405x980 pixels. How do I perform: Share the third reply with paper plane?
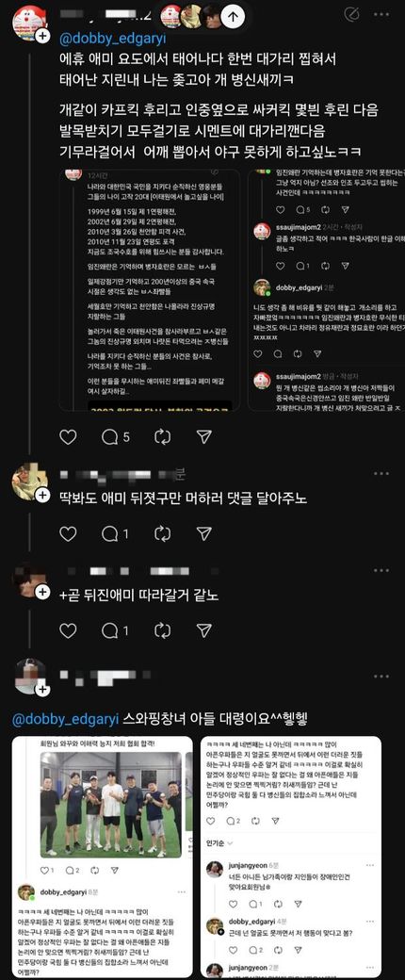203,630
